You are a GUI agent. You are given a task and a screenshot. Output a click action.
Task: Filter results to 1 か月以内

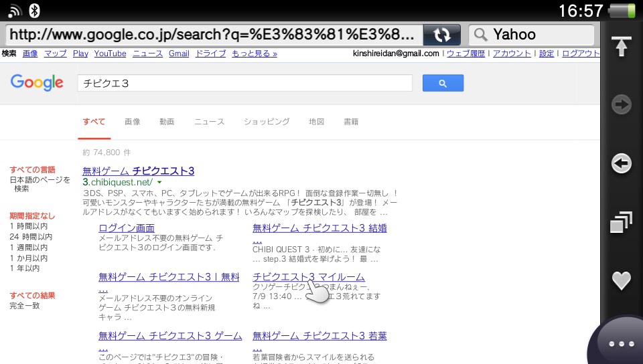(29, 258)
